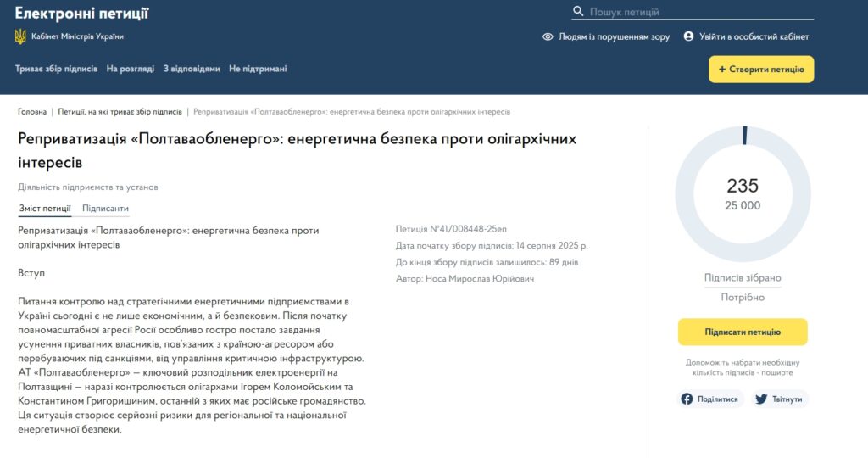Viewport: 868px width, 458px height.
Task: Click the user account icon
Action: [x=688, y=36]
